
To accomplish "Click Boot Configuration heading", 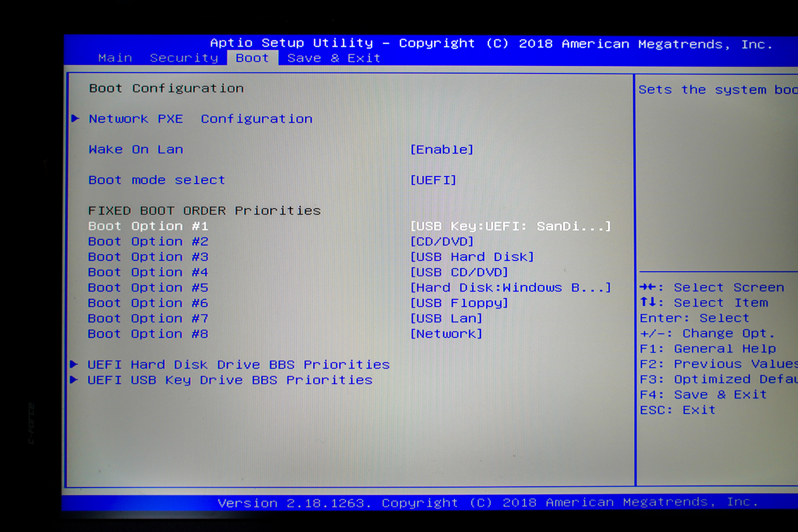I will [166, 89].
